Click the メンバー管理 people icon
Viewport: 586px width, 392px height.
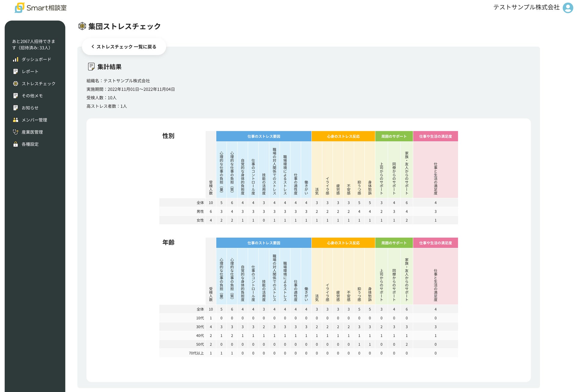16,120
